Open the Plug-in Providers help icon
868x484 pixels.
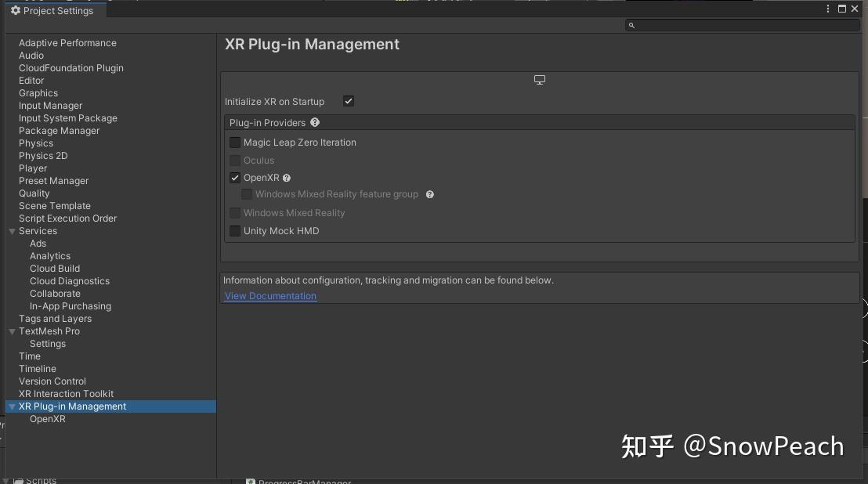click(x=315, y=122)
